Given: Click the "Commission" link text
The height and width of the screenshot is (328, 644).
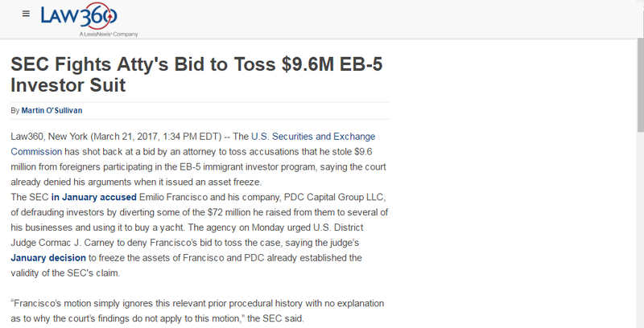Looking at the screenshot, I should [36, 152].
